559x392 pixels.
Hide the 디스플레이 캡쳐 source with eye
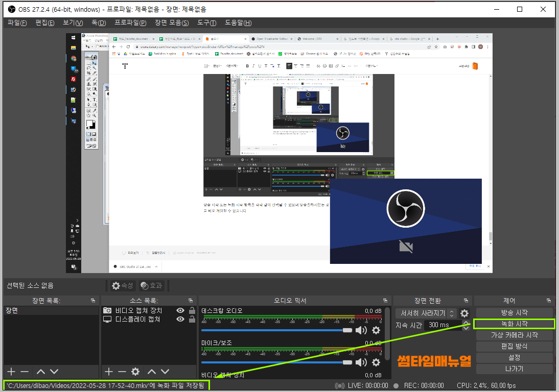[x=180, y=319]
